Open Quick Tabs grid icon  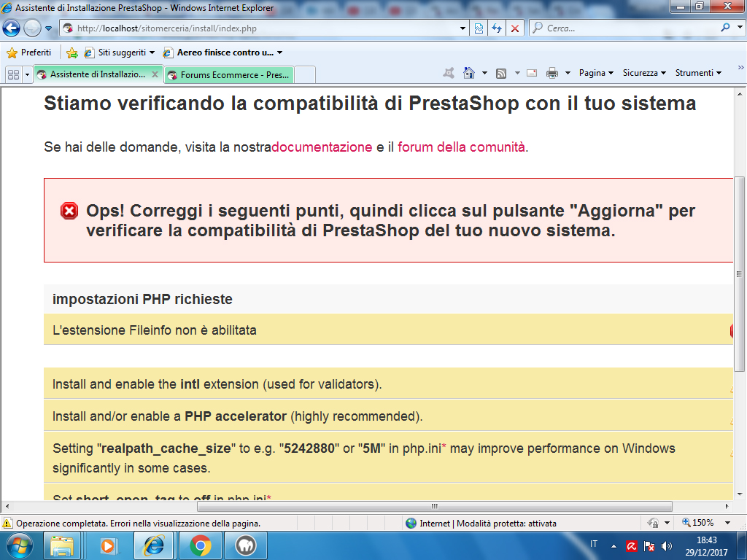13,74
